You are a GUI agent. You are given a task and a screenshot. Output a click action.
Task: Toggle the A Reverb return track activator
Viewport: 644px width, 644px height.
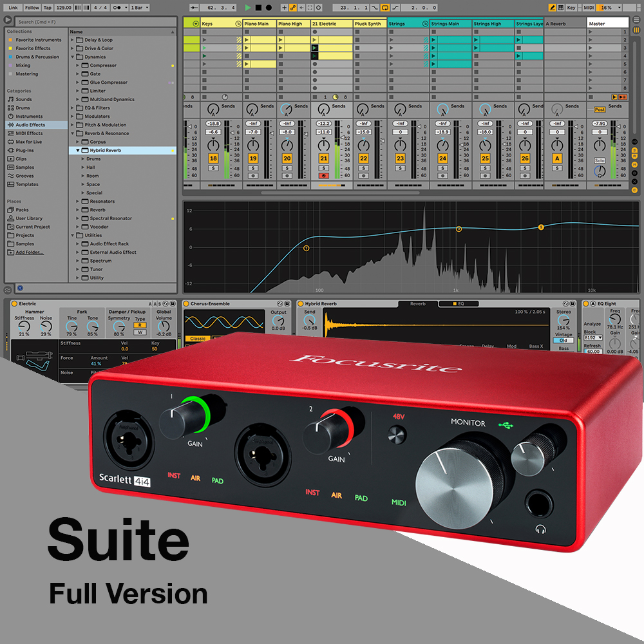click(x=557, y=158)
